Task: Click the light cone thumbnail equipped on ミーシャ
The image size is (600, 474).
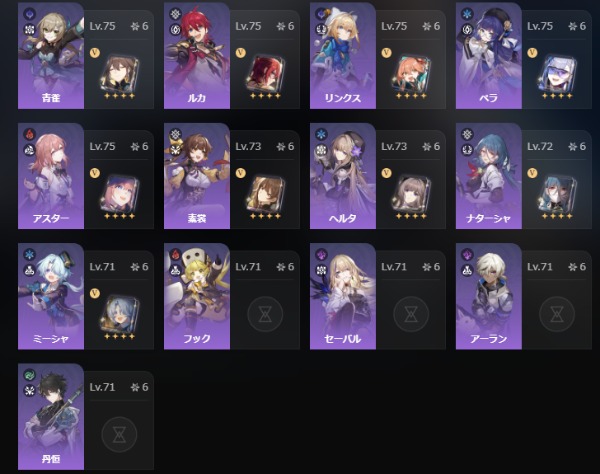Action: (119, 314)
